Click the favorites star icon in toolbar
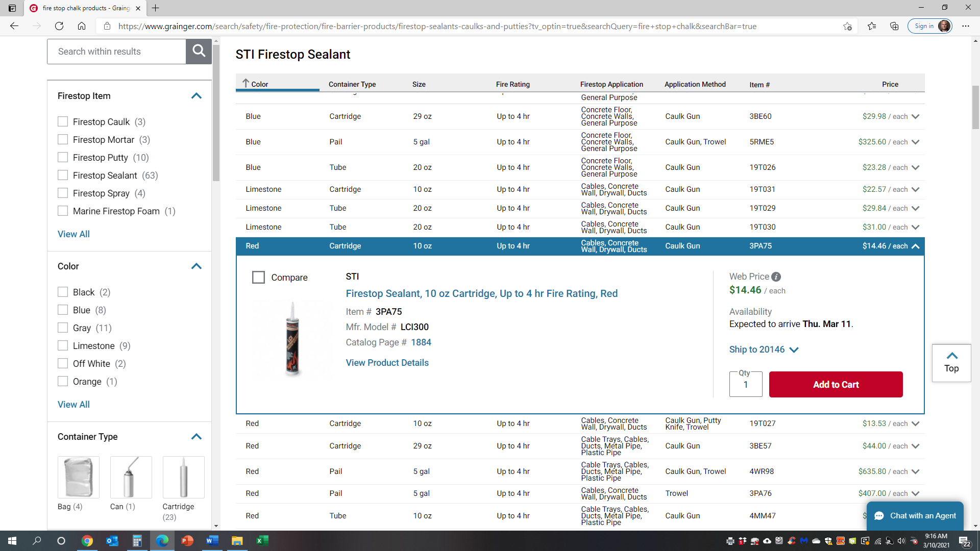 point(872,26)
